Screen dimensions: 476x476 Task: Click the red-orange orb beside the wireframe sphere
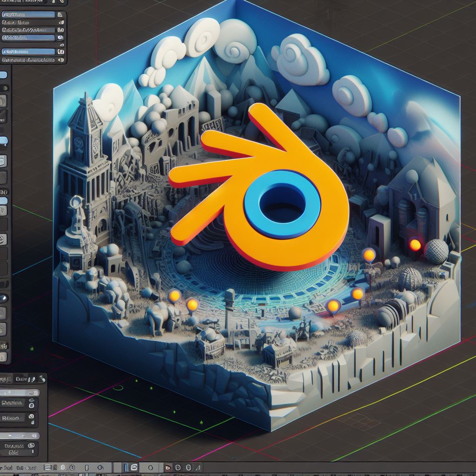pos(415,245)
